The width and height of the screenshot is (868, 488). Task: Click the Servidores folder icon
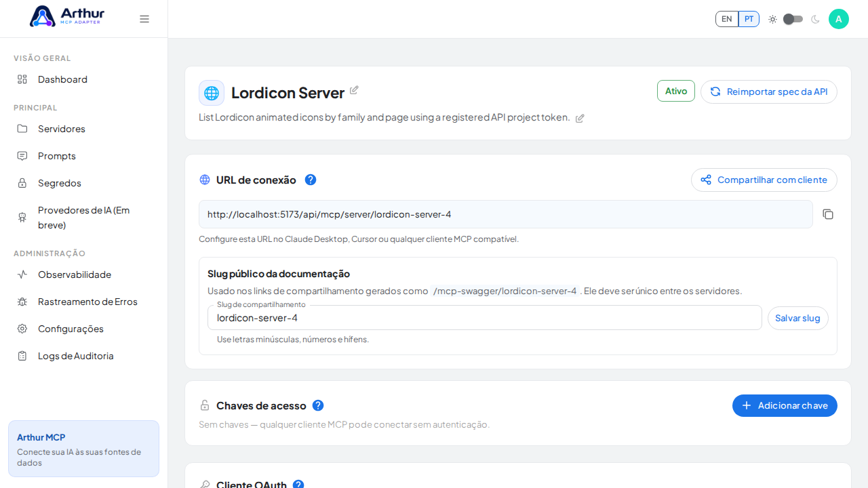pyautogui.click(x=22, y=129)
